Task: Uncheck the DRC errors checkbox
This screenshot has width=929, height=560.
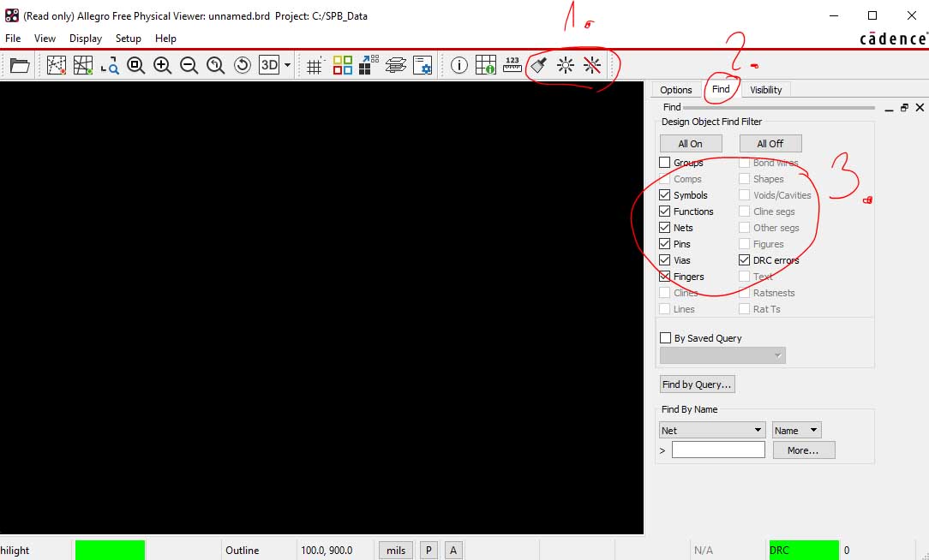Action: [x=744, y=260]
